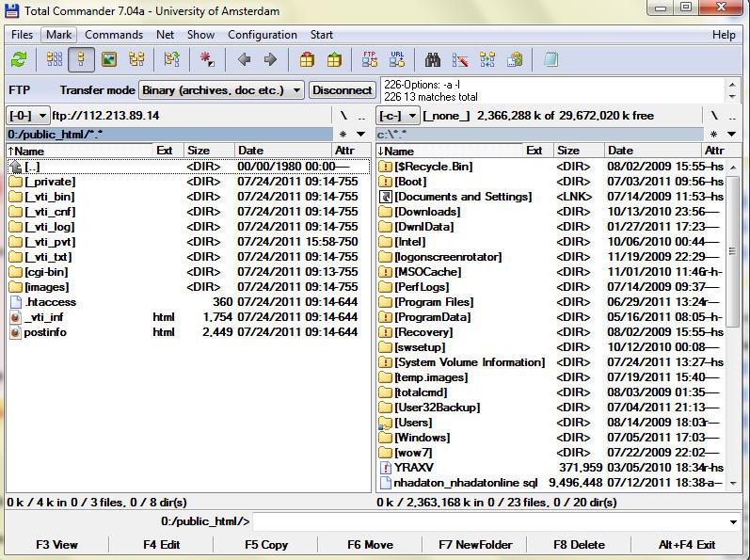The height and width of the screenshot is (560, 750).
Task: Open the Net menu
Action: [x=165, y=35]
